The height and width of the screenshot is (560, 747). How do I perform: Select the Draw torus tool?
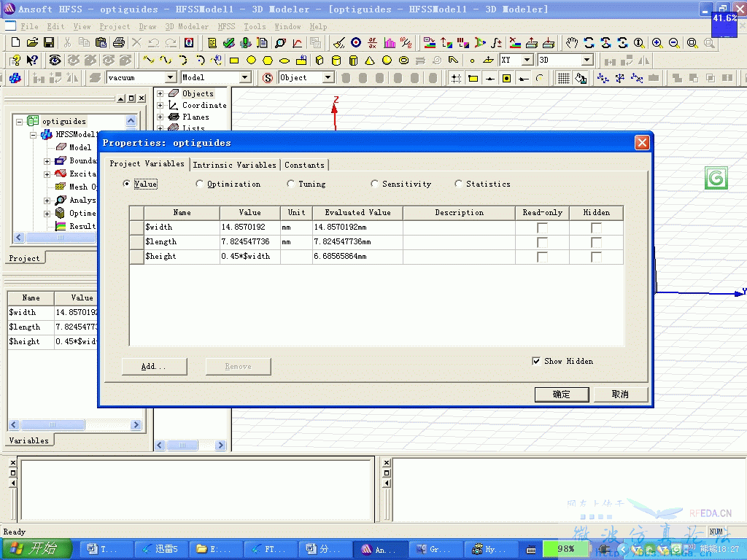403,61
